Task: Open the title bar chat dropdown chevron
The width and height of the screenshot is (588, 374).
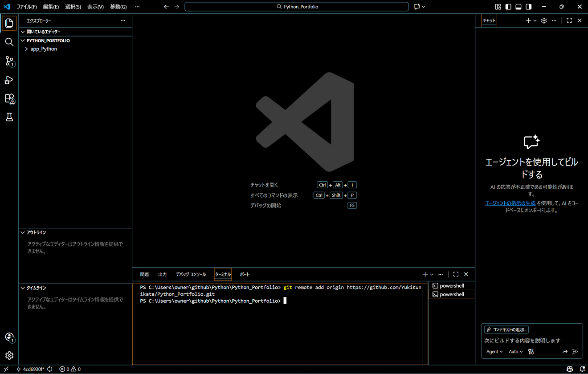Action: [x=423, y=7]
